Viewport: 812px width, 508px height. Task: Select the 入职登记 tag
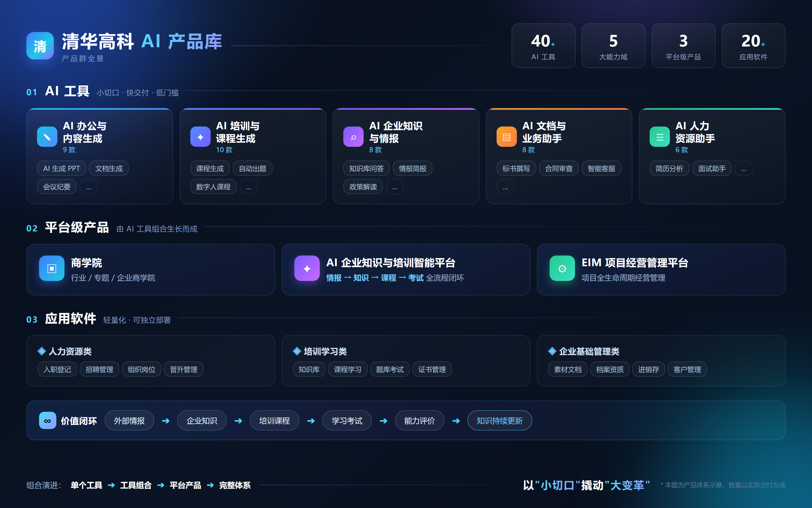(57, 369)
